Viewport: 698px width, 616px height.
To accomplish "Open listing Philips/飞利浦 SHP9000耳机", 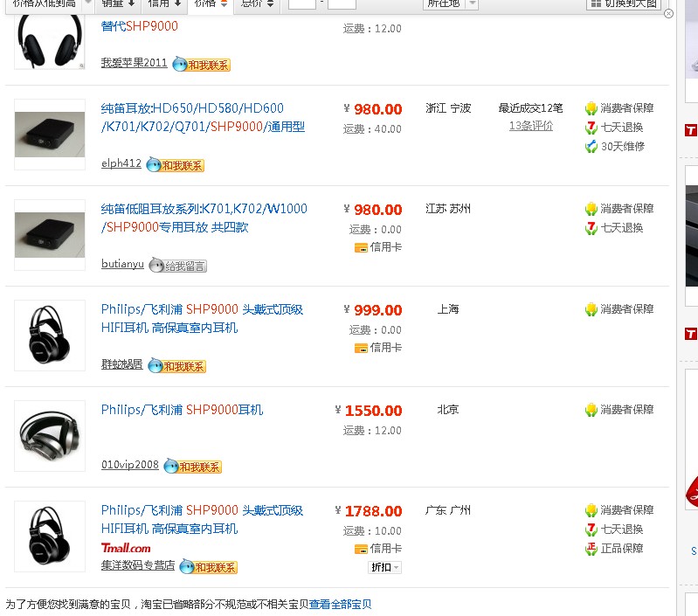I will pos(182,410).
